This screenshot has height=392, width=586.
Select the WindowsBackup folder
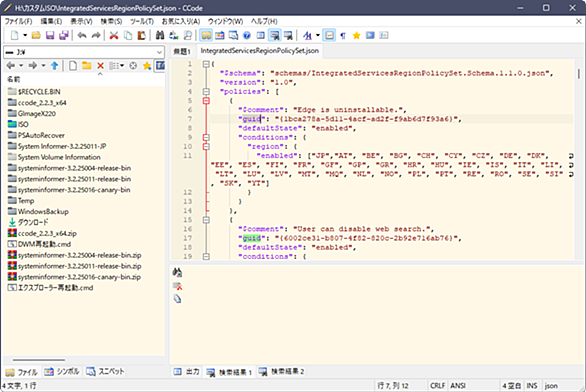[x=43, y=212]
